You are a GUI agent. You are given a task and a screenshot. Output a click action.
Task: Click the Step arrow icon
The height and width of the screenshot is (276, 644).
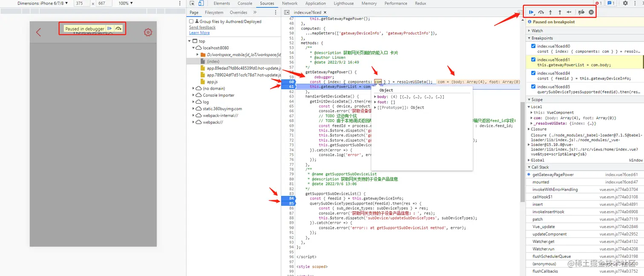[569, 12]
